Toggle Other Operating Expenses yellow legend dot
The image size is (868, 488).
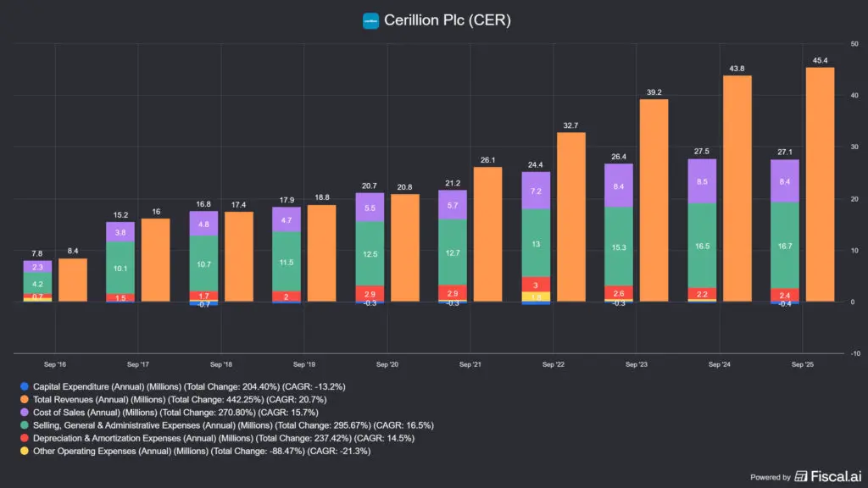point(25,451)
